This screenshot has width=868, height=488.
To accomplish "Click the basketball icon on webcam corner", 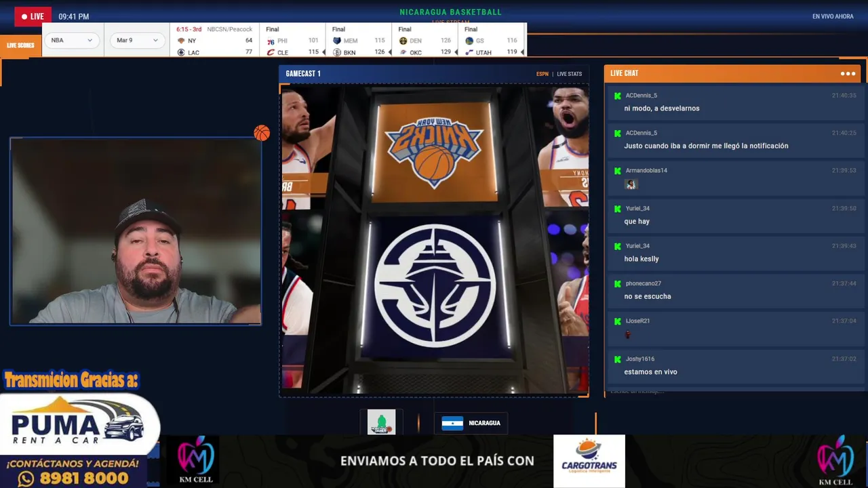I will (x=262, y=133).
